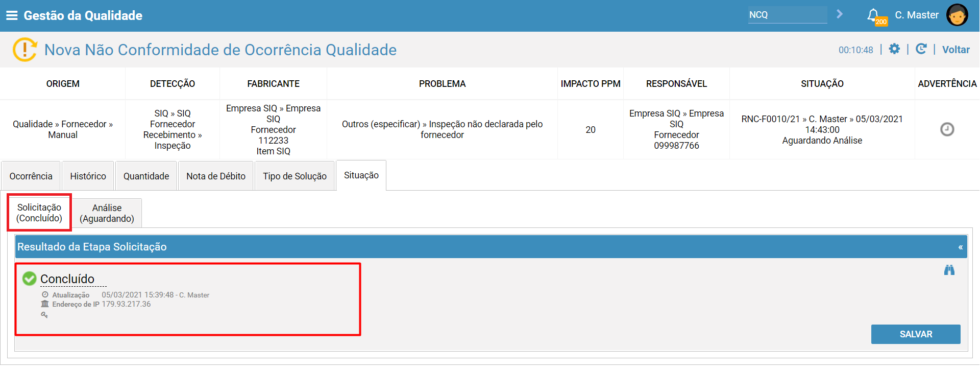Open the Solicitação (Concluído) sub-tab
The width and height of the screenshot is (980, 368).
(39, 213)
